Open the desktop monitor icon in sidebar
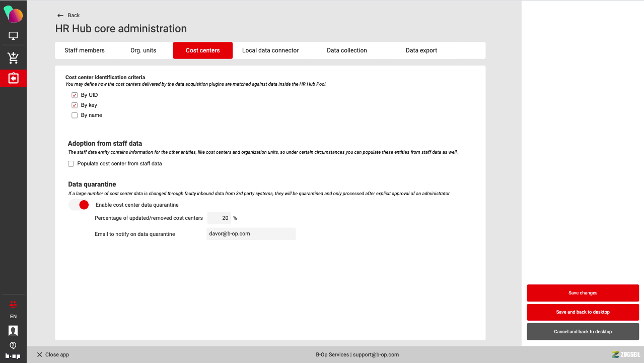This screenshot has height=363, width=644. click(x=13, y=36)
